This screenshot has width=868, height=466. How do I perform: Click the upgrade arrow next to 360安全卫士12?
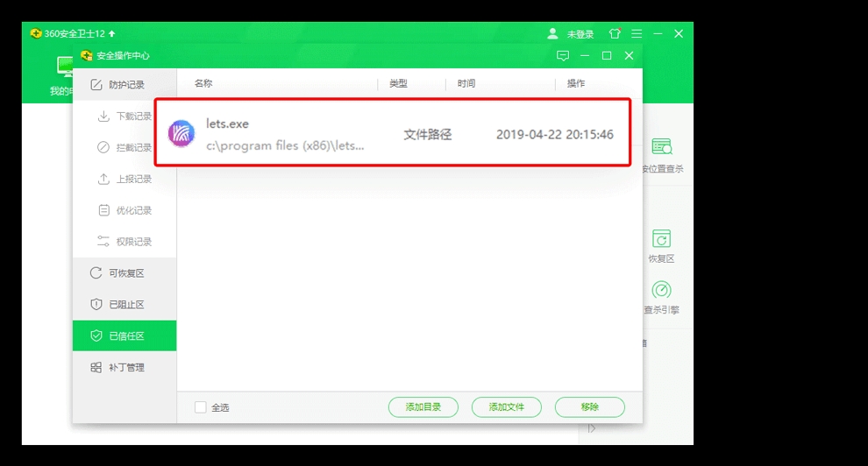coord(112,33)
